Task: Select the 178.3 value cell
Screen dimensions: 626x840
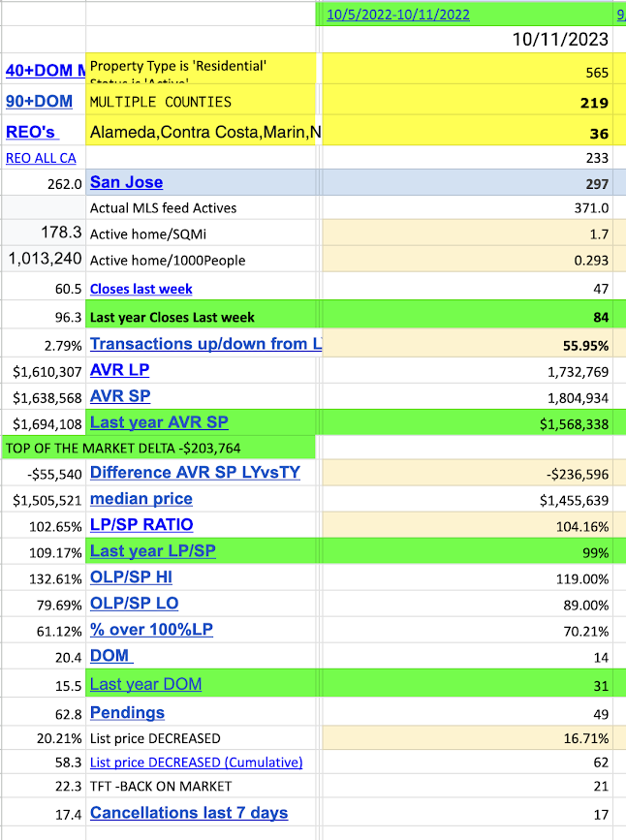Action: [x=43, y=233]
